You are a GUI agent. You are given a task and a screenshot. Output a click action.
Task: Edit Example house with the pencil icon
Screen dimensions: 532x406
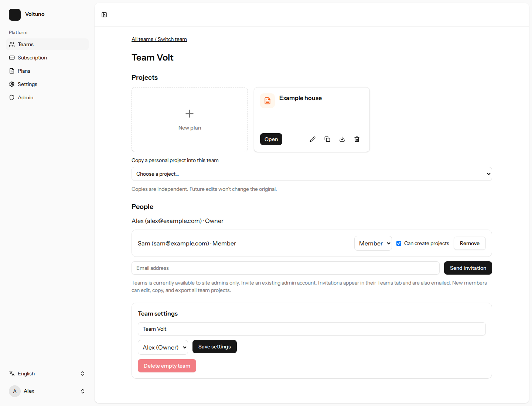313,139
